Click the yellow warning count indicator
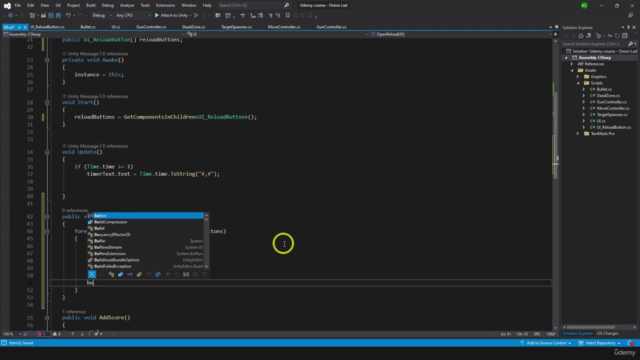 click(56, 334)
